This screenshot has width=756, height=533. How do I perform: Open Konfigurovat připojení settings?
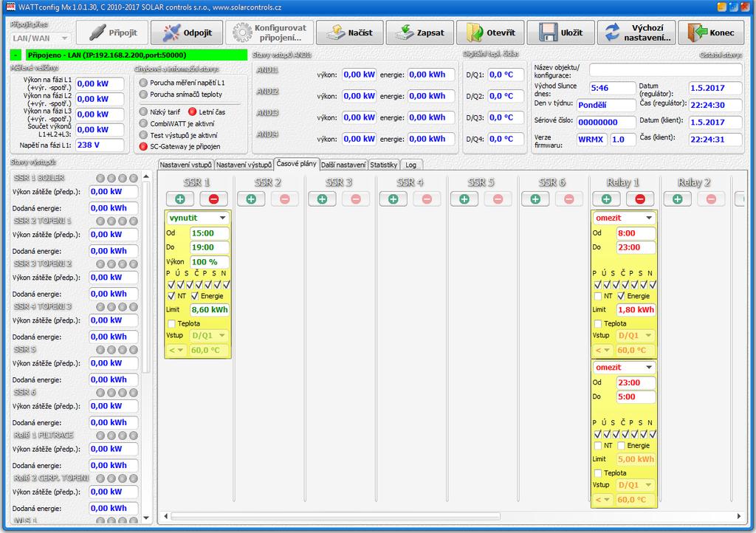click(x=269, y=32)
